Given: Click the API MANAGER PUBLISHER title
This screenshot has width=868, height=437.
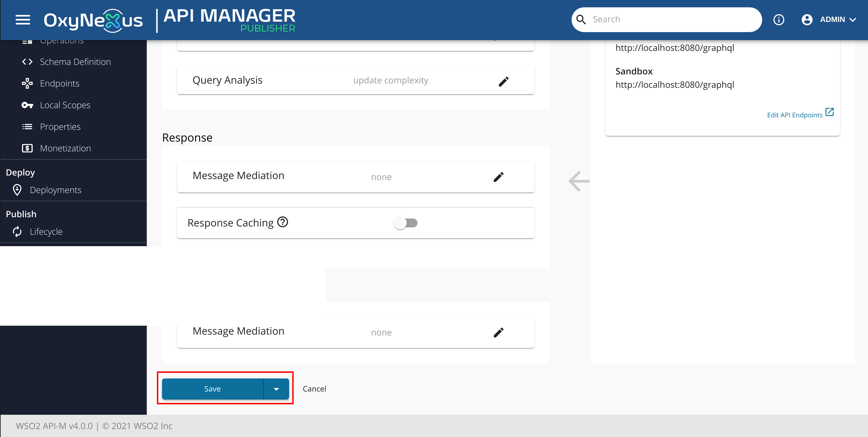Looking at the screenshot, I should pyautogui.click(x=229, y=20).
